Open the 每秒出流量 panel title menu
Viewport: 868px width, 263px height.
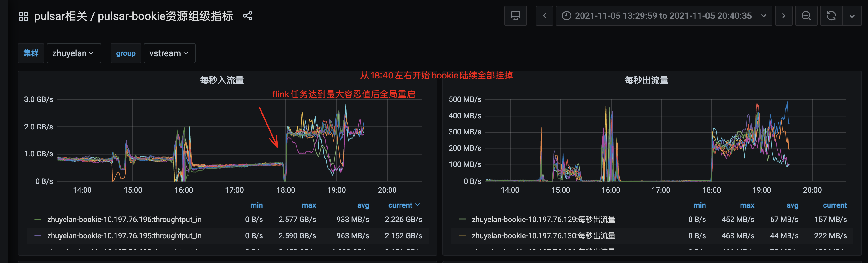(x=646, y=80)
